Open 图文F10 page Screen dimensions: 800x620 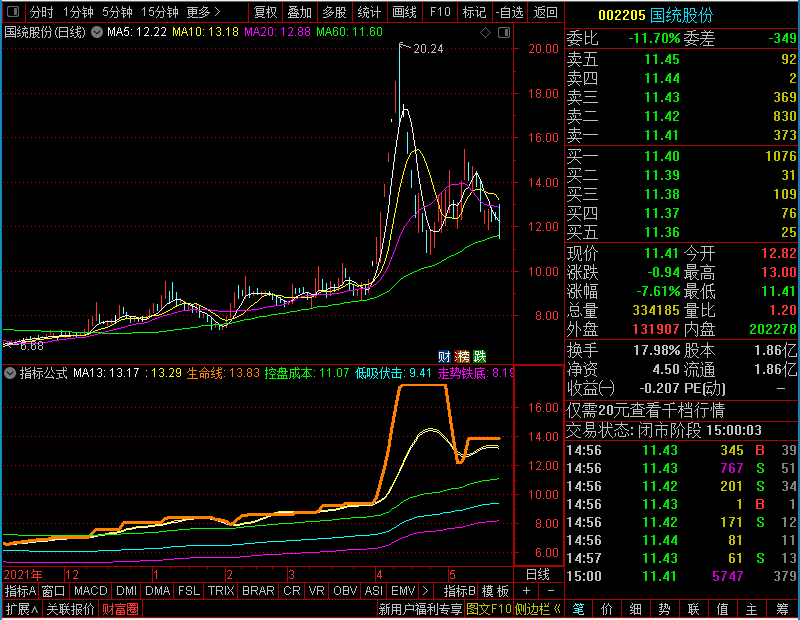coord(489,609)
